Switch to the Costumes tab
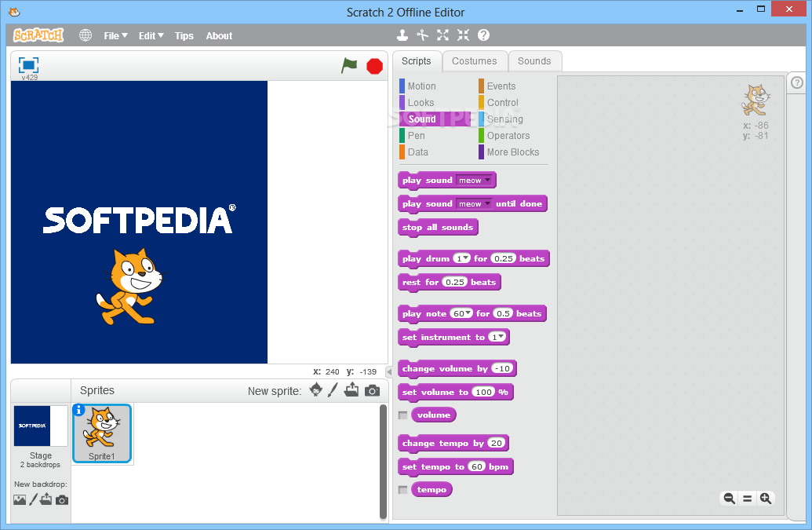Image resolution: width=812 pixels, height=530 pixels. 475,61
